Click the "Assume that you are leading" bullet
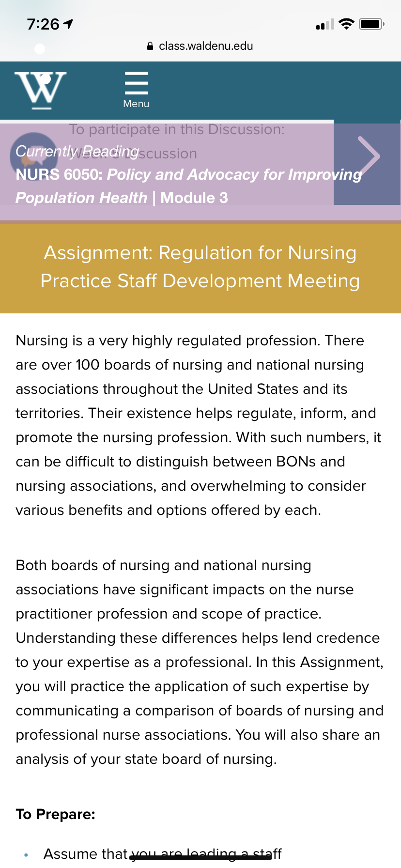 click(163, 853)
